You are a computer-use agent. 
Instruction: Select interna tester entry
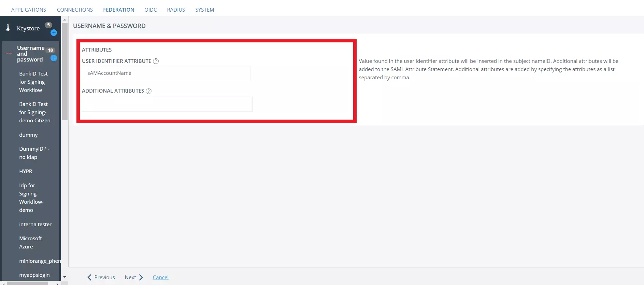click(35, 224)
